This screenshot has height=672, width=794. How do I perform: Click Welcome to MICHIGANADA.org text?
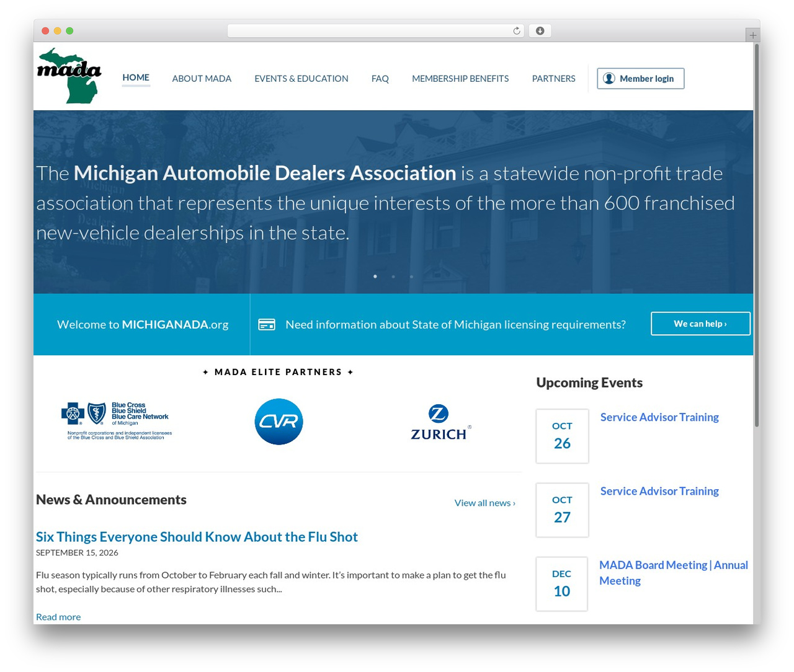click(143, 324)
